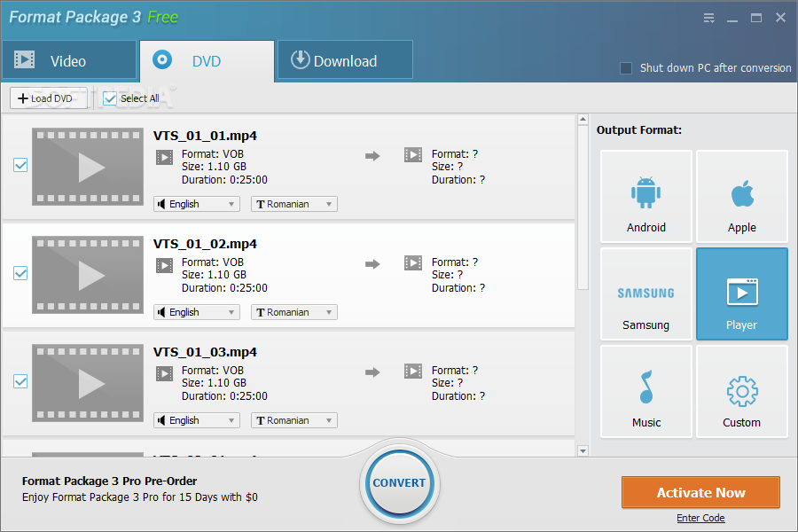This screenshot has height=532, width=798.
Task: Uncheck the VTS_01_02.mp4 checkbox
Action: [x=20, y=273]
